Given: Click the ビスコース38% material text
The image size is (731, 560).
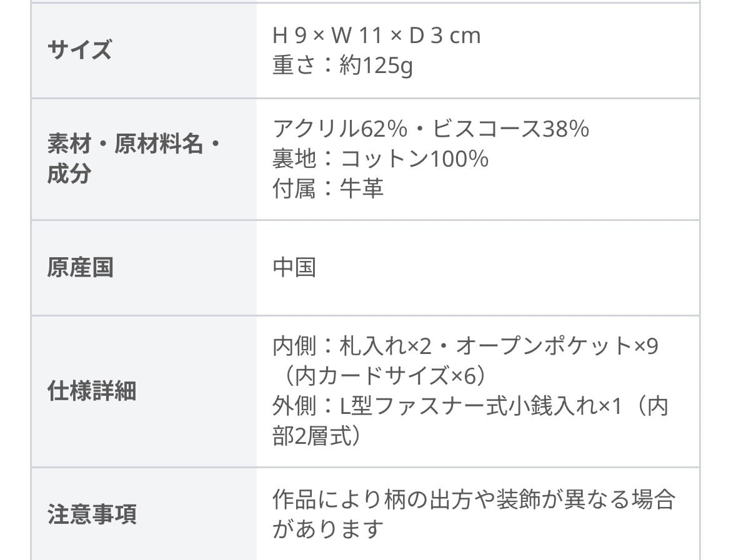Looking at the screenshot, I should click(x=510, y=129).
